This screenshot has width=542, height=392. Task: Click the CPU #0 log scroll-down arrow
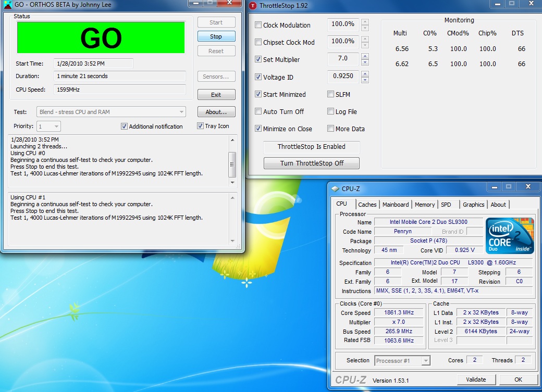232,182
